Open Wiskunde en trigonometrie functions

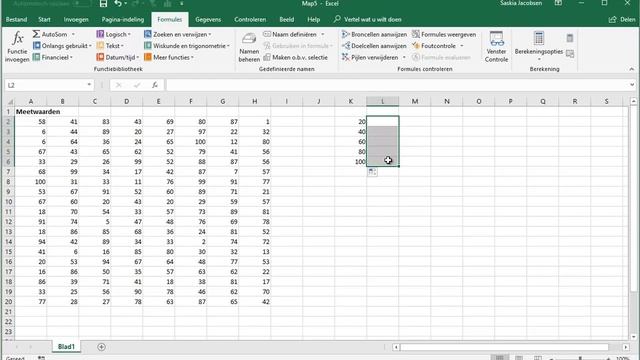pyautogui.click(x=187, y=46)
